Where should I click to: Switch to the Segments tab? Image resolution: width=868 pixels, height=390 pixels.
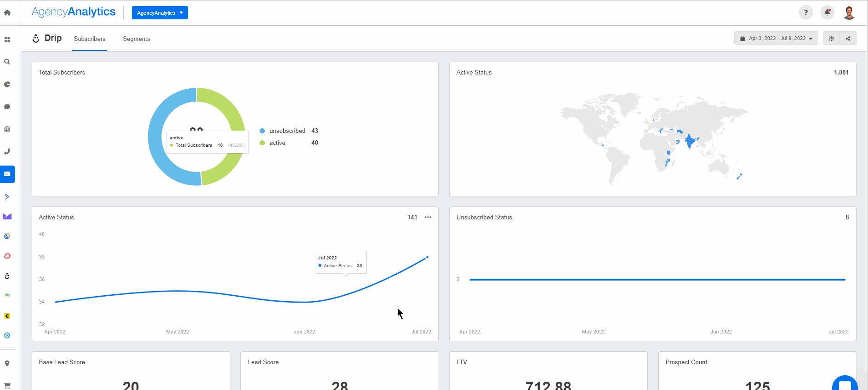pos(136,39)
